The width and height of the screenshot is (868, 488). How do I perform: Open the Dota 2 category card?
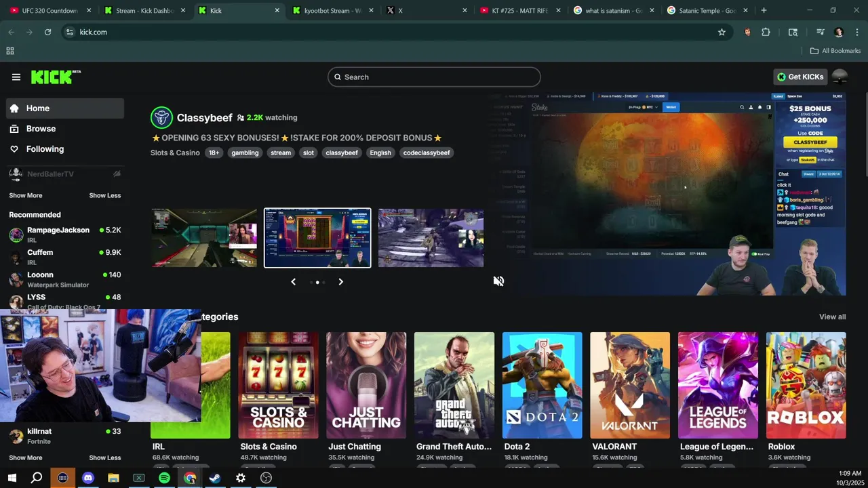point(542,385)
